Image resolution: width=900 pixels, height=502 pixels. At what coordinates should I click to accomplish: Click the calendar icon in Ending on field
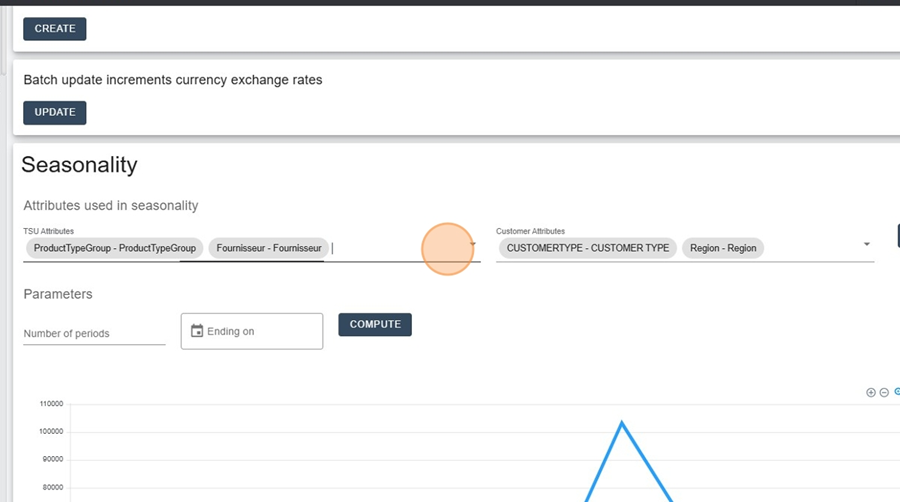pyautogui.click(x=197, y=331)
